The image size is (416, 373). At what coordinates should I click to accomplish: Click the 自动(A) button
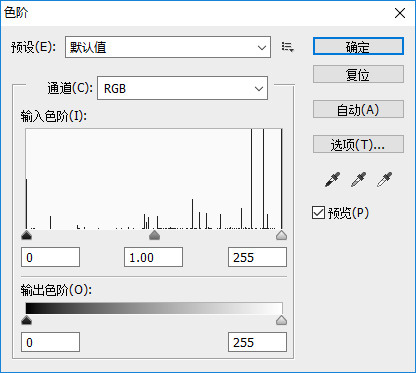pos(358,109)
